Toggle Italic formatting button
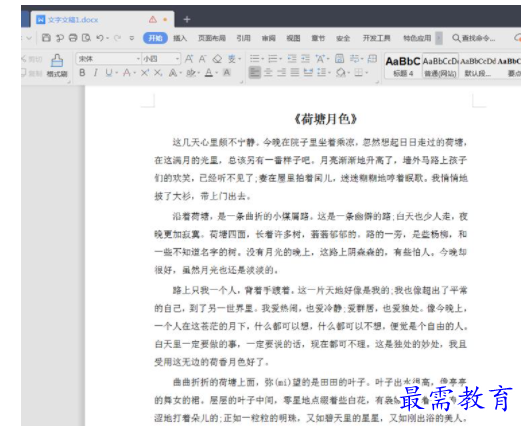 95,72
